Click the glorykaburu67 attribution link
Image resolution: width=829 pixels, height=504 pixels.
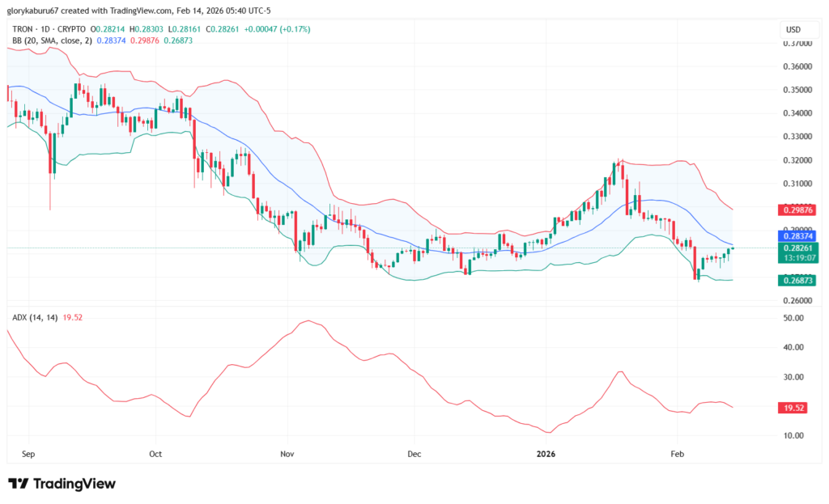point(32,12)
